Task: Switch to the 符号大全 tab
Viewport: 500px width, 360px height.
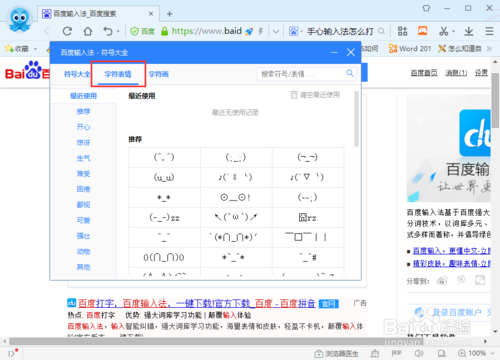Action: (77, 74)
